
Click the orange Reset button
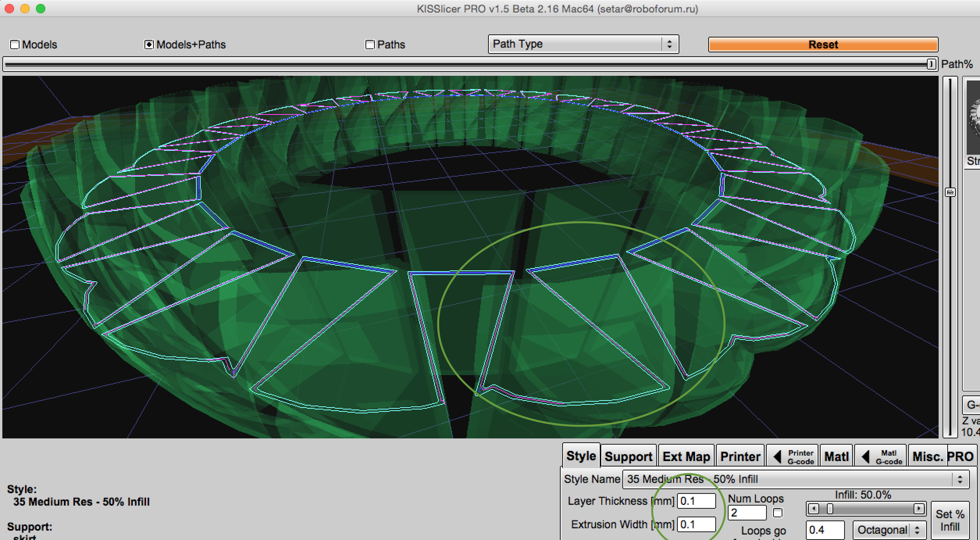point(823,45)
